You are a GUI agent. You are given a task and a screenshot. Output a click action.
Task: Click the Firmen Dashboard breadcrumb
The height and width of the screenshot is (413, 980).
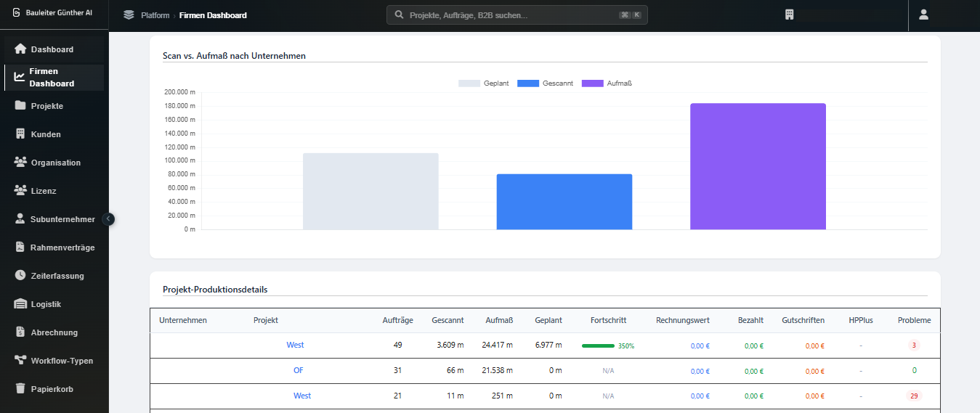point(213,15)
